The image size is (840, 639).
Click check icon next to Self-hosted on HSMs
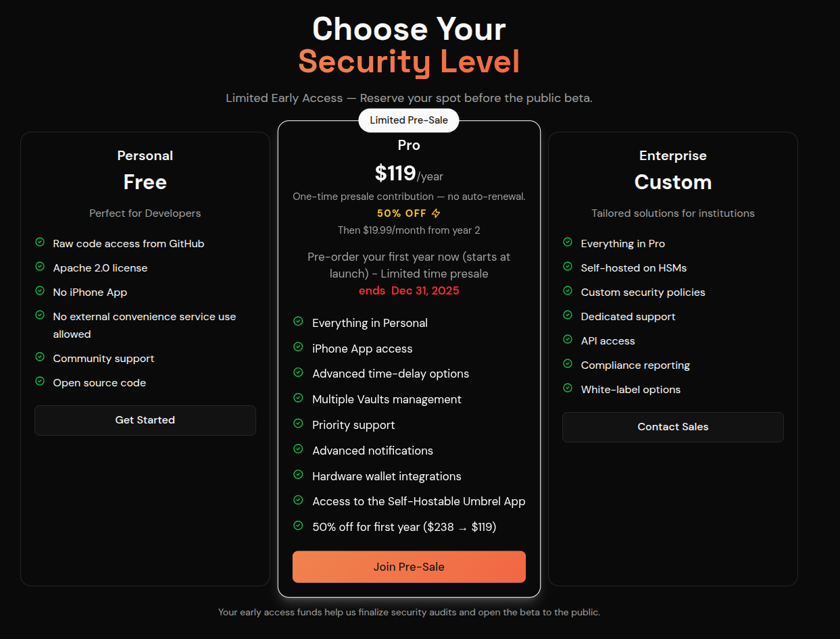pos(568,267)
